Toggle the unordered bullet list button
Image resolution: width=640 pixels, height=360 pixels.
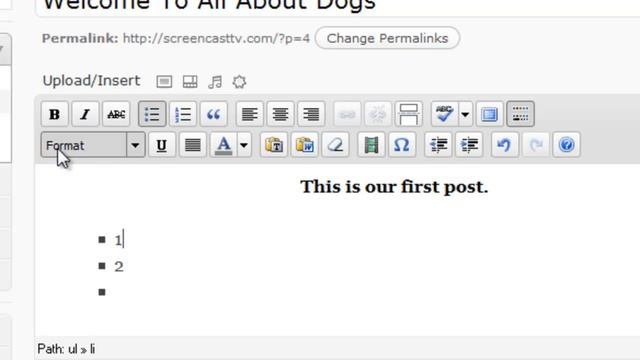152,114
